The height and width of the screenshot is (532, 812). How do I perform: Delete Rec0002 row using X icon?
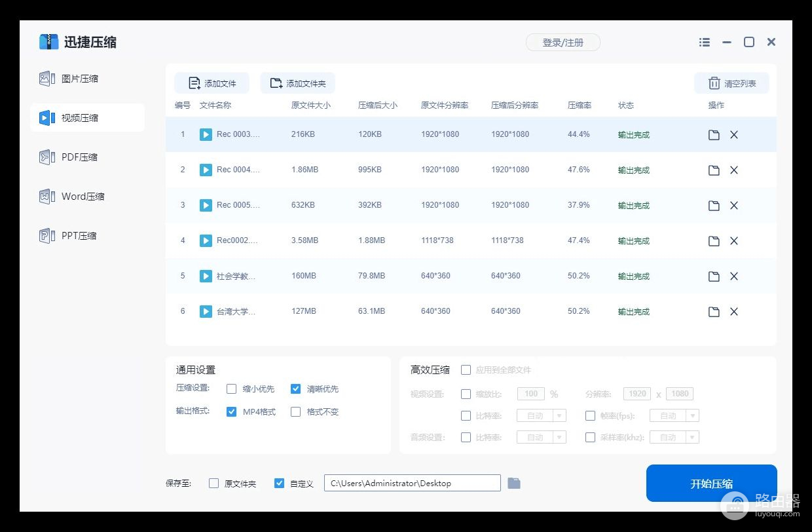pos(734,241)
